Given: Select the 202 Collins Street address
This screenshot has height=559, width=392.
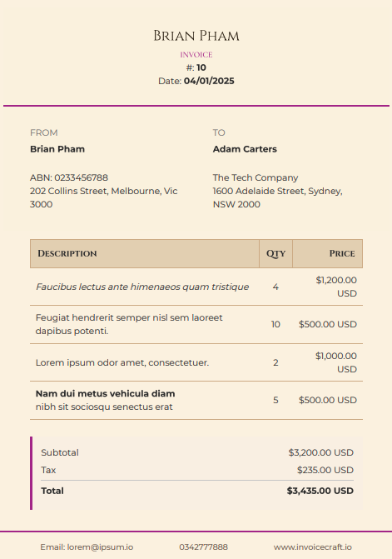Looking at the screenshot, I should pyautogui.click(x=103, y=197).
